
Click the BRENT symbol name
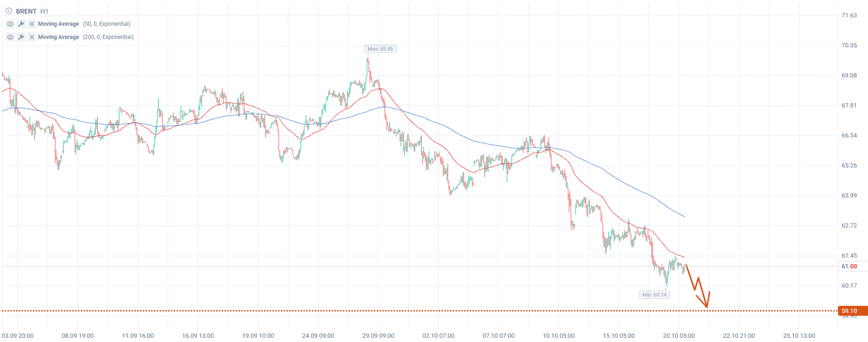26,11
